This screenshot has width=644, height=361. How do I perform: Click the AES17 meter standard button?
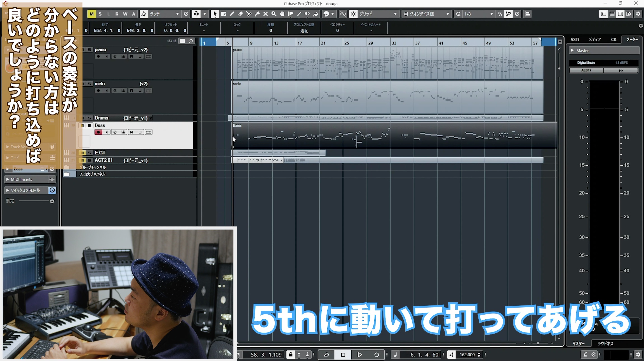click(586, 70)
